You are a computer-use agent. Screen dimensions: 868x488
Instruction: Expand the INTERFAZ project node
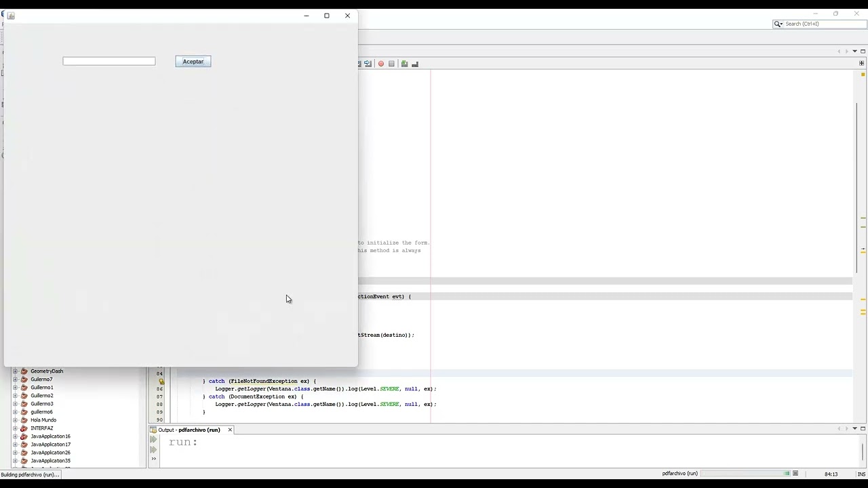15,428
